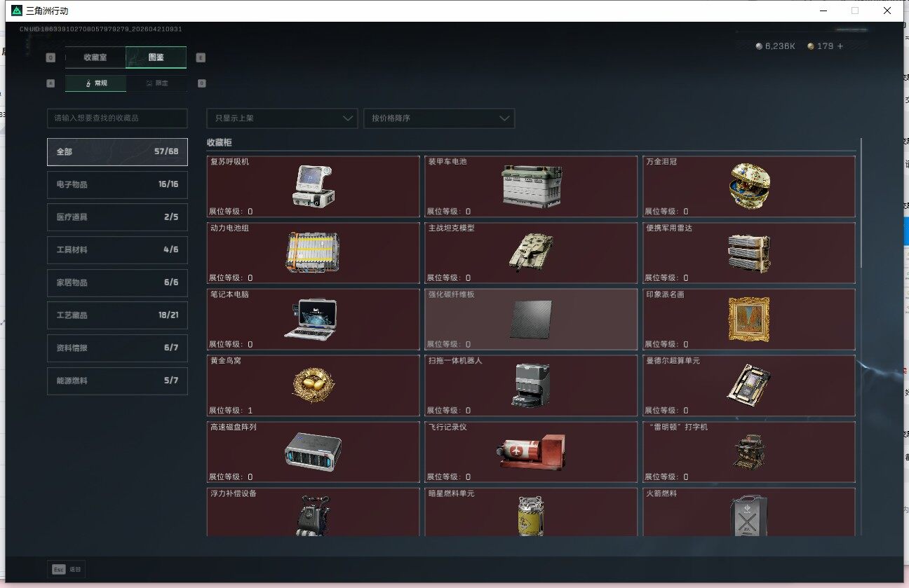The width and height of the screenshot is (909, 588).
Task: Select the 强化碳纤维板 carbon fiber panel
Action: tap(531, 319)
